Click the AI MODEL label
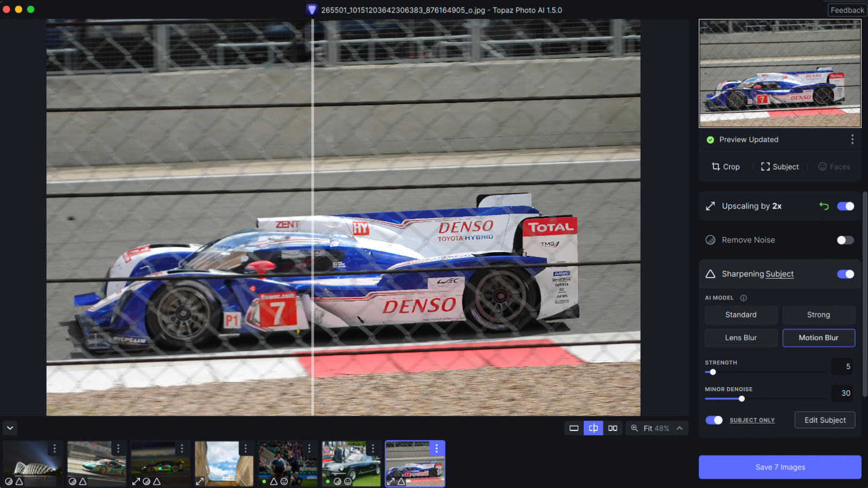Screen dimensions: 868x488 pyautogui.click(x=719, y=298)
